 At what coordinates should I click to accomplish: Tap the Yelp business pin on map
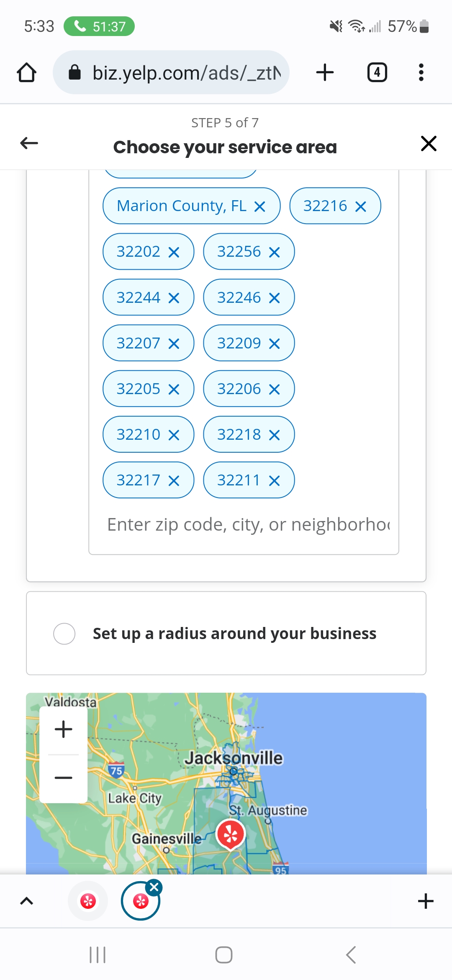click(230, 834)
